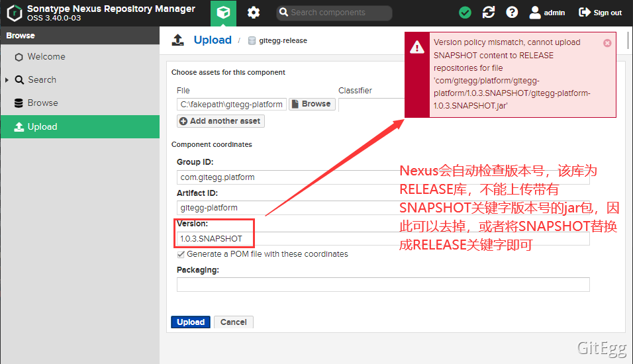Open the help question mark menu
Image resolution: width=633 pixels, height=364 pixels.
pyautogui.click(x=512, y=13)
